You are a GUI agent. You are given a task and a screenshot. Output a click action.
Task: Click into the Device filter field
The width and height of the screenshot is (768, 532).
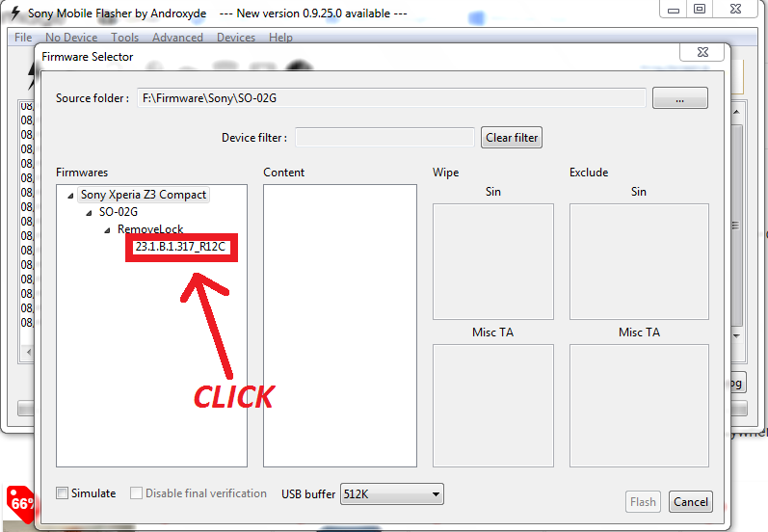click(x=385, y=137)
